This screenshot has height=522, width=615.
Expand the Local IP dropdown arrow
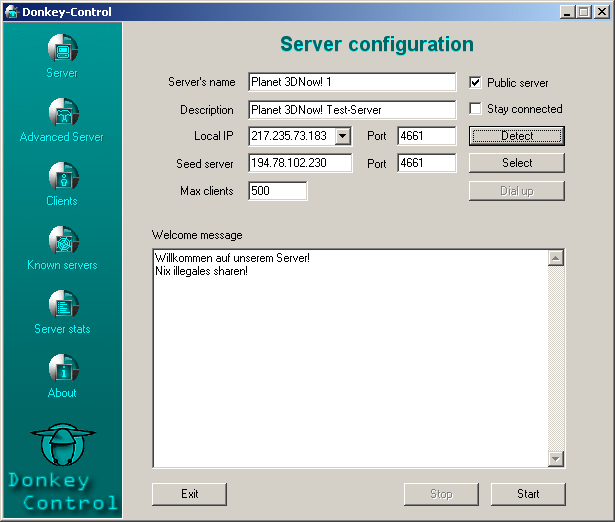(343, 136)
